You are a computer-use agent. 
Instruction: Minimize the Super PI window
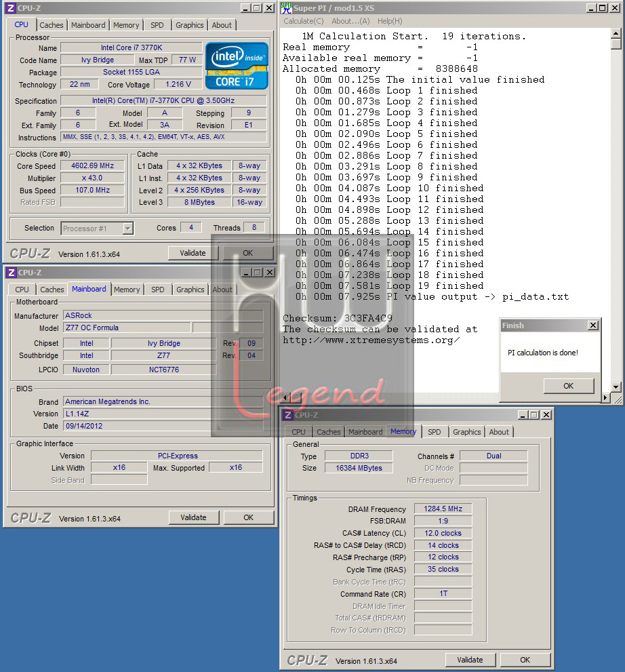click(590, 7)
